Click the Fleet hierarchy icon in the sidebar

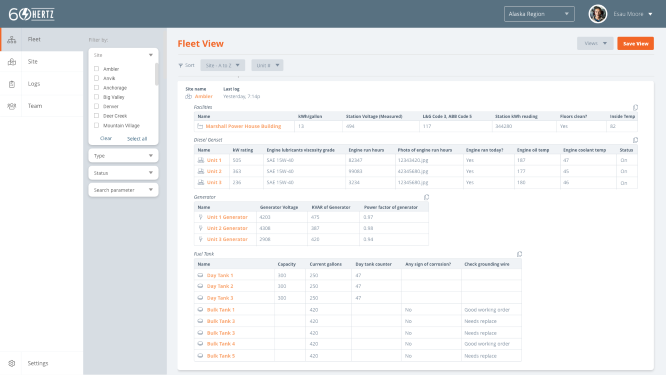coord(11,39)
